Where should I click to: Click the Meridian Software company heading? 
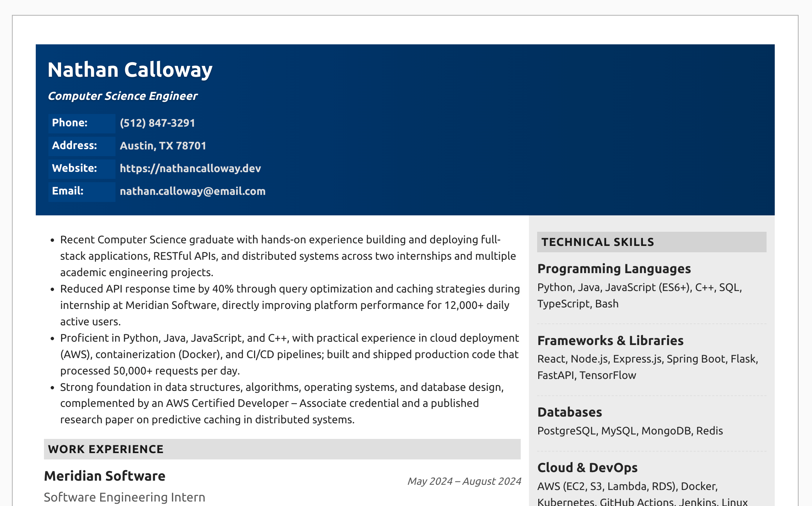105,476
